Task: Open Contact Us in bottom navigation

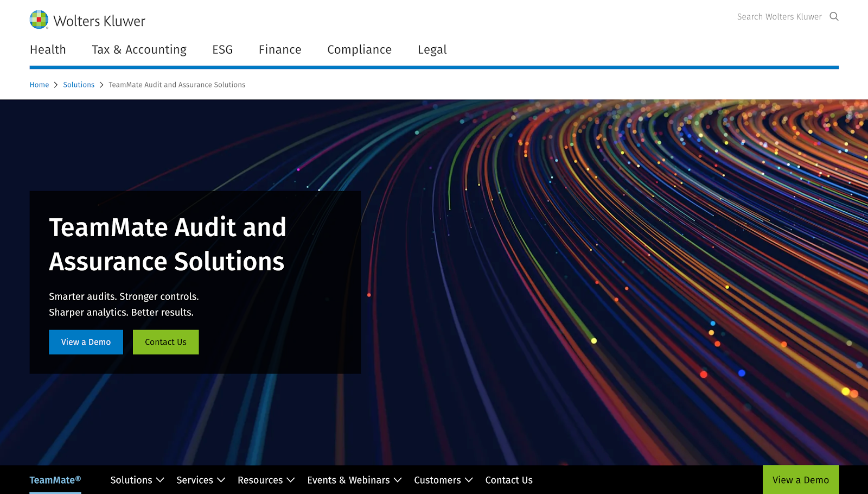Action: point(509,480)
